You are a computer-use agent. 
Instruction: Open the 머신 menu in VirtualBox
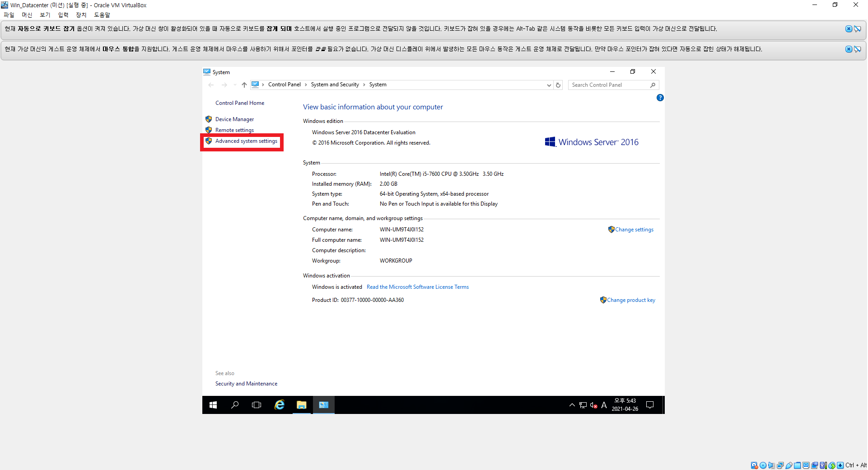pos(27,15)
